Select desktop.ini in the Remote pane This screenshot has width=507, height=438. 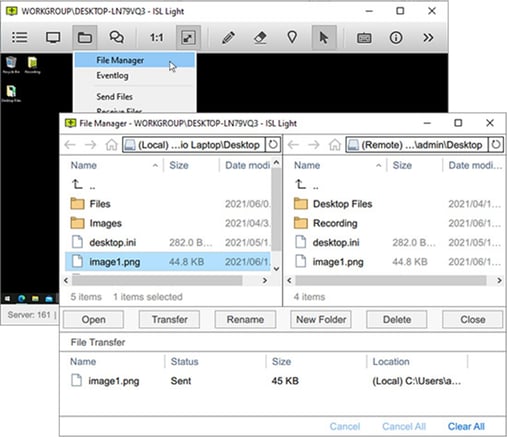pyautogui.click(x=395, y=242)
